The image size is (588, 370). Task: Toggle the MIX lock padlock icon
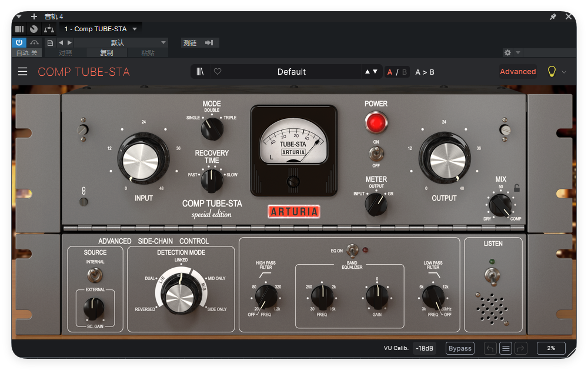point(517,188)
